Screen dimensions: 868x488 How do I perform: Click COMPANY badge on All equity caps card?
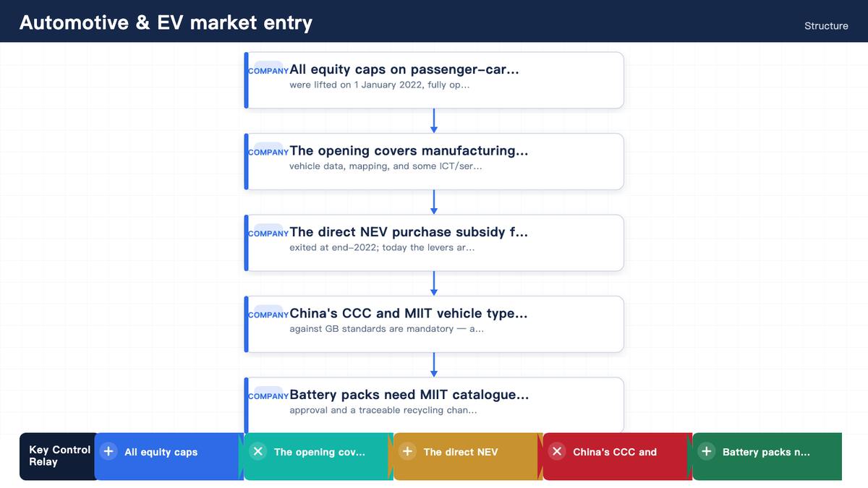pos(268,71)
